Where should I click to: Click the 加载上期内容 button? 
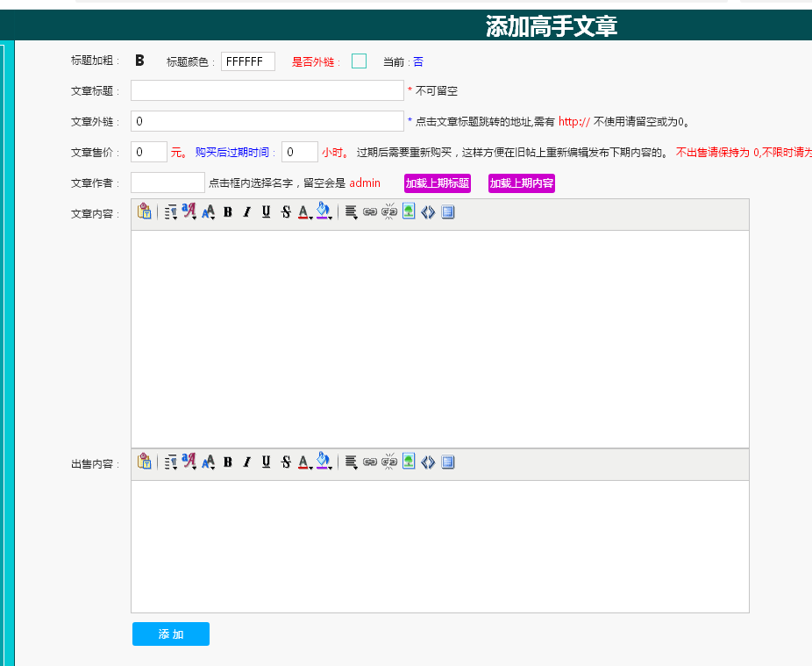[522, 183]
